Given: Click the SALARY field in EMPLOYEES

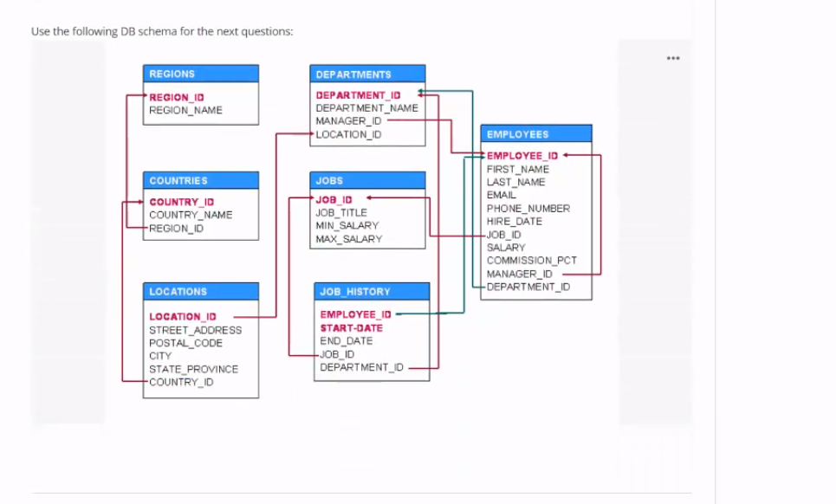Looking at the screenshot, I should (x=502, y=247).
